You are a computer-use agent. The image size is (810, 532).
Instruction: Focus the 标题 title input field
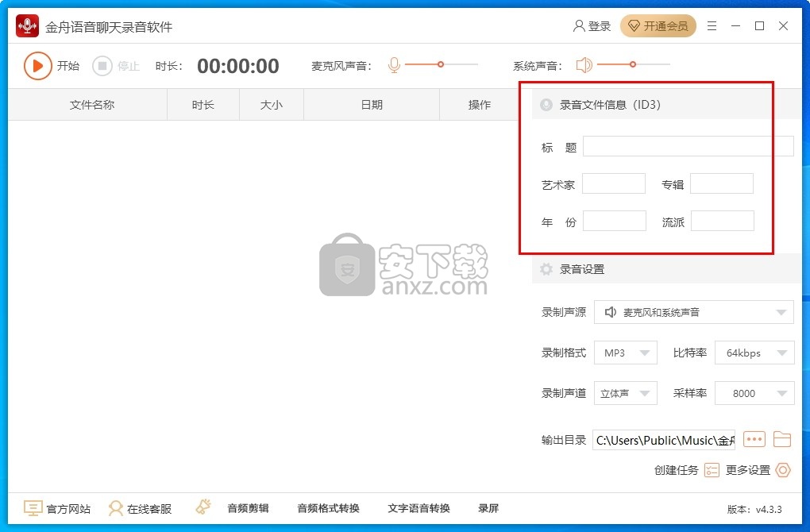point(688,146)
